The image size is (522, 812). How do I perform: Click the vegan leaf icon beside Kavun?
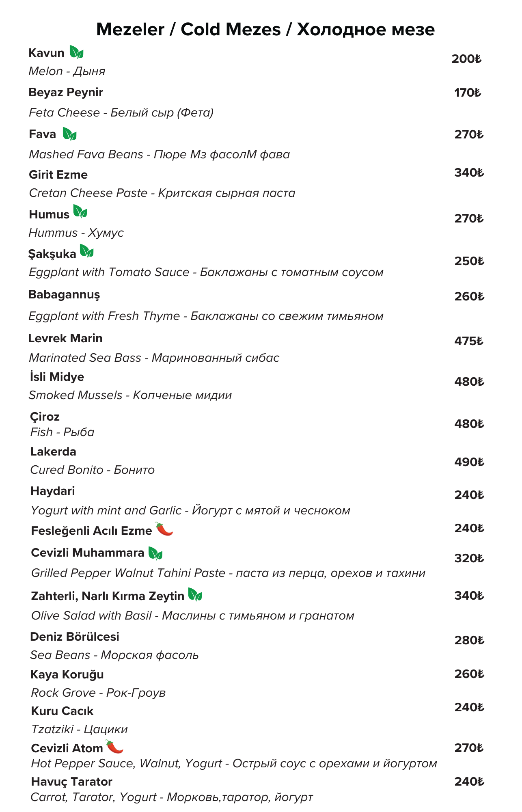click(76, 52)
